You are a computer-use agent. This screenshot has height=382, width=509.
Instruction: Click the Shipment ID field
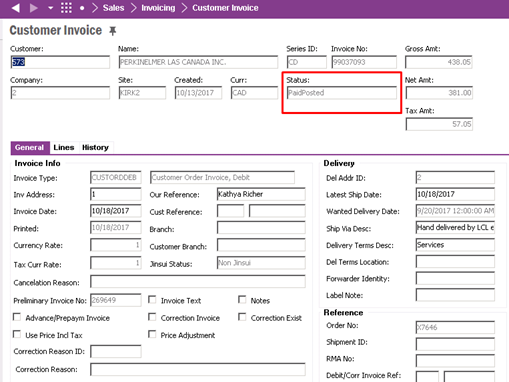[x=455, y=343]
